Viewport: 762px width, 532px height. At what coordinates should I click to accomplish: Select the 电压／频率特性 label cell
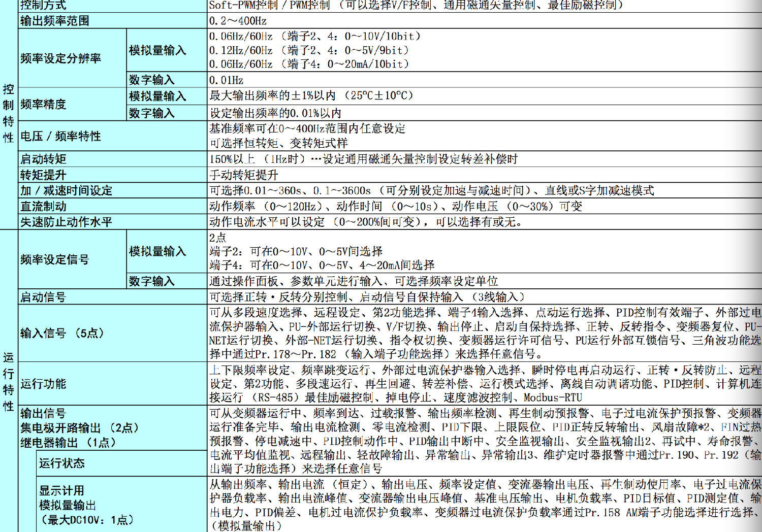tap(112, 136)
